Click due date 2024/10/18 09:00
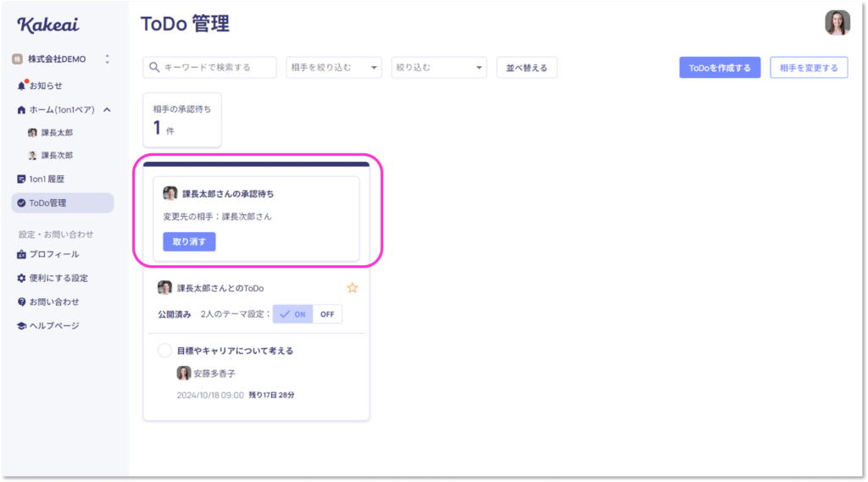Screen dimensions: 868x482 tap(210, 395)
